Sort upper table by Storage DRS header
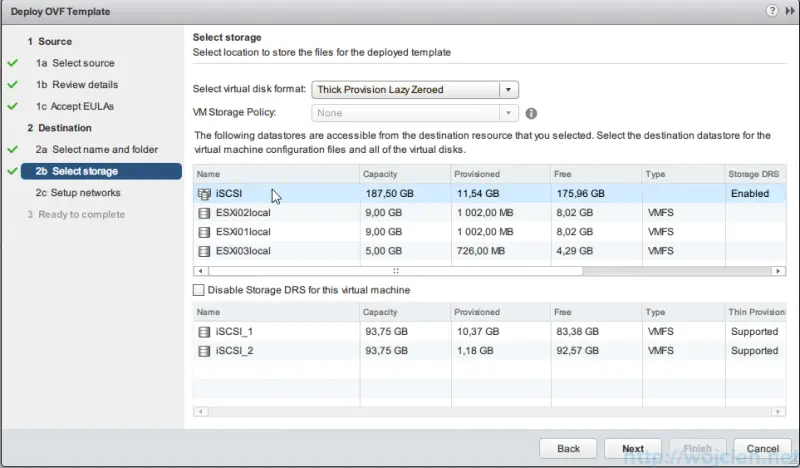The width and height of the screenshot is (800, 468). [x=755, y=174]
